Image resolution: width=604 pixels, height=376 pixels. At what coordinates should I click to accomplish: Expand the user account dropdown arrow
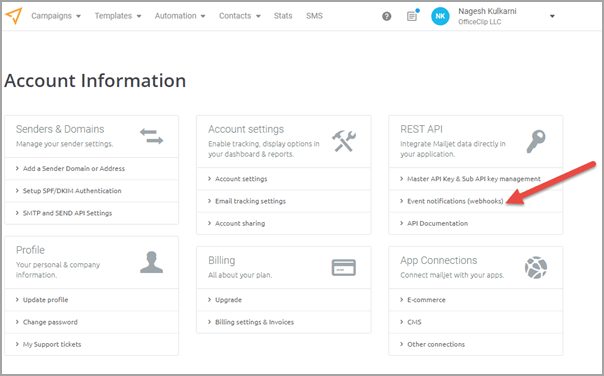552,16
